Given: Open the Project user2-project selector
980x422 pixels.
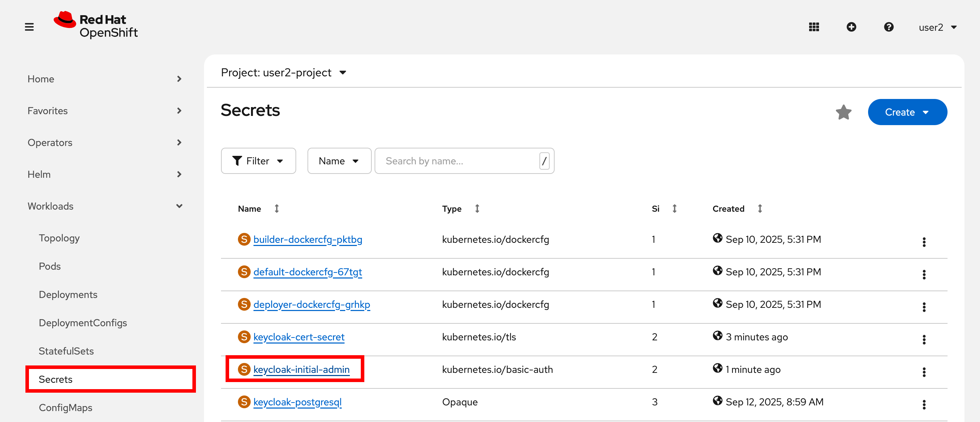Looking at the screenshot, I should point(283,72).
